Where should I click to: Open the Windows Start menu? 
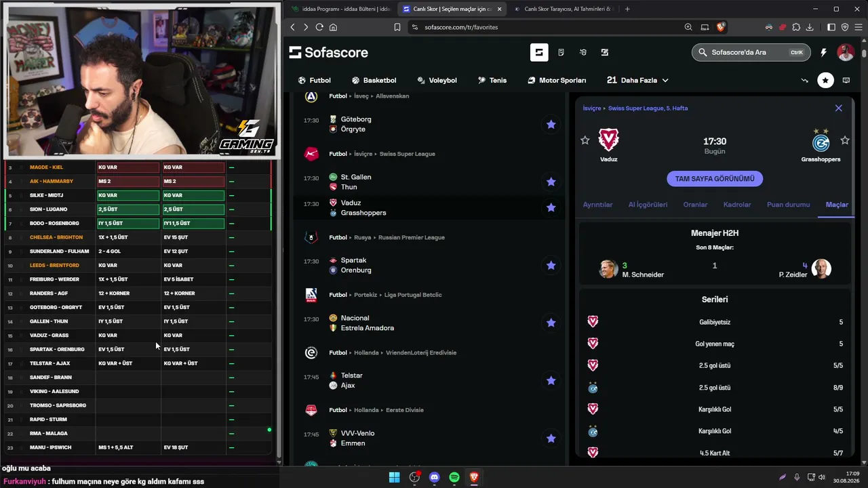pos(394,477)
